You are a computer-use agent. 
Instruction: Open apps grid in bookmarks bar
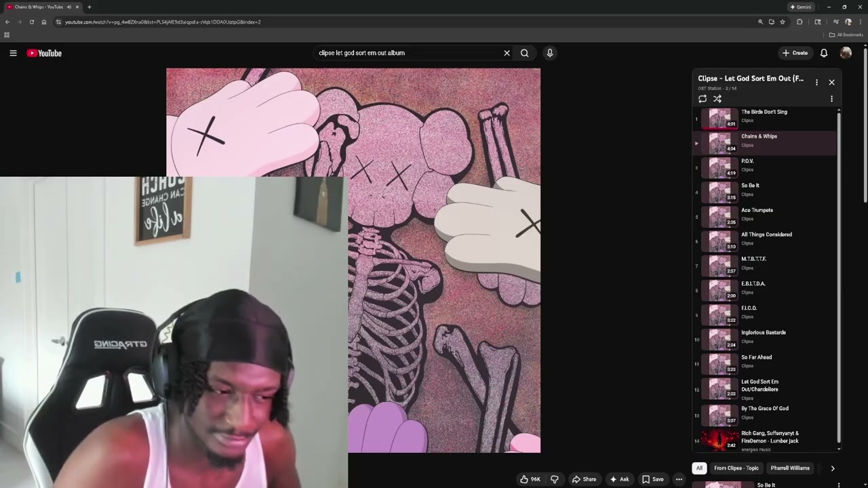pos(7,35)
